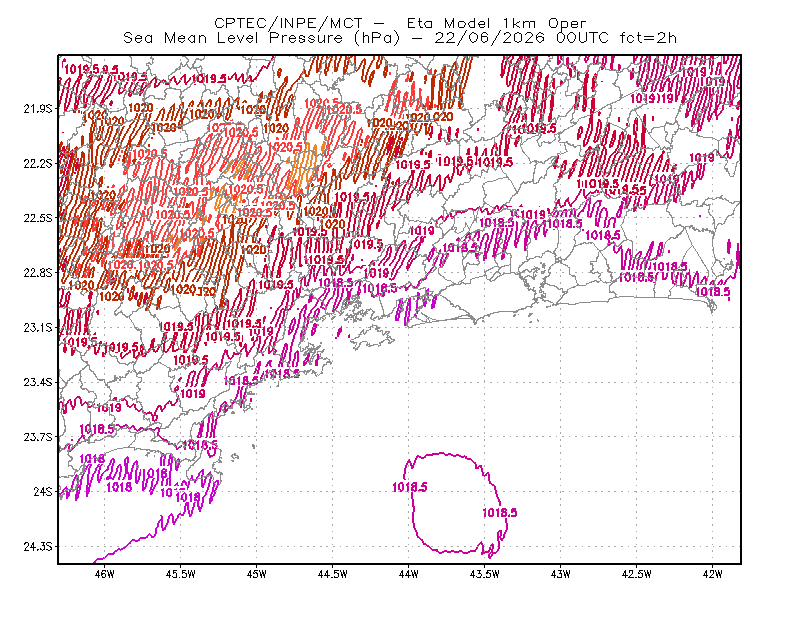Screen dimensions: 800x618
Task: Select the 22.2S latitude axis label
Action: pos(38,163)
